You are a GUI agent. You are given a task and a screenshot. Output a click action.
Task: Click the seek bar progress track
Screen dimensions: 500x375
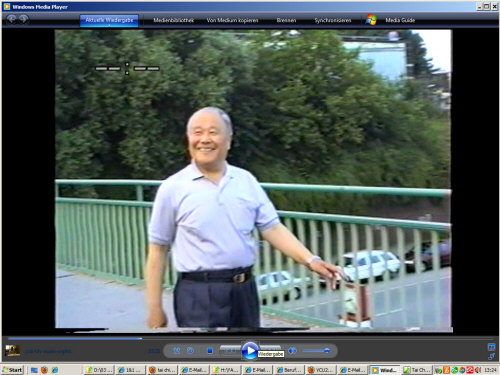(250, 338)
